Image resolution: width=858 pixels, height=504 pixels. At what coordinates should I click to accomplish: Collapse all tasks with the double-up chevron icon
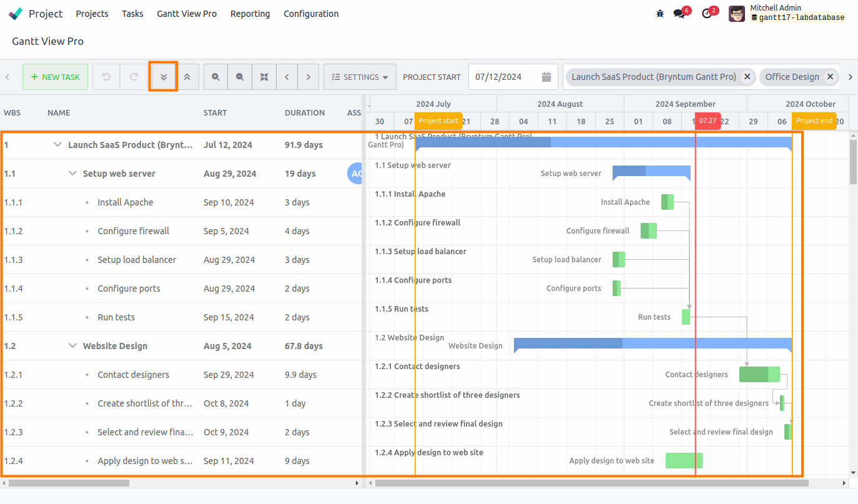coord(187,76)
